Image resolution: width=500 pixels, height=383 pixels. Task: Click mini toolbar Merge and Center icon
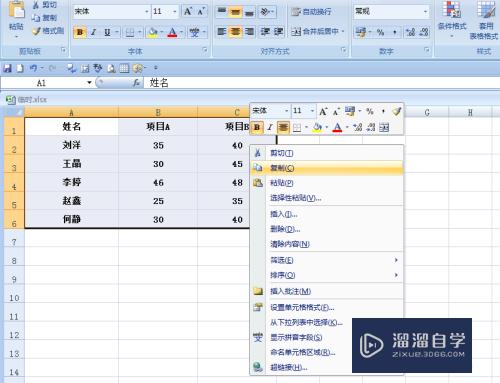click(384, 127)
